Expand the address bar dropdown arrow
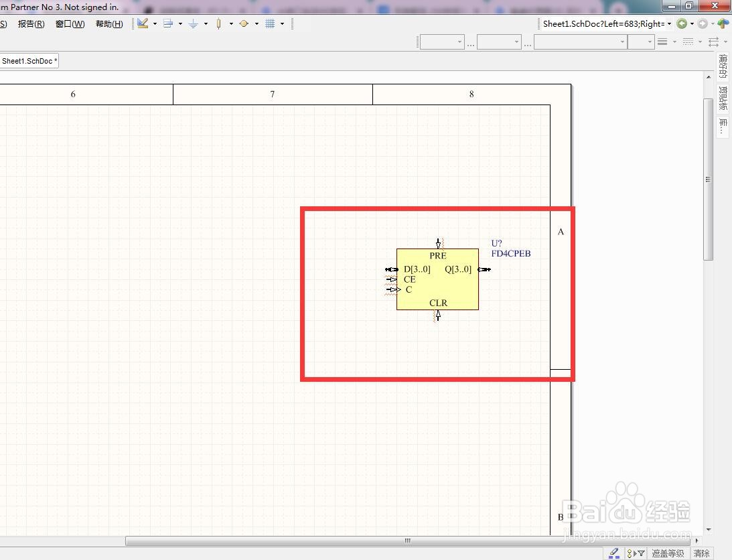The width and height of the screenshot is (732, 560). 670,24
